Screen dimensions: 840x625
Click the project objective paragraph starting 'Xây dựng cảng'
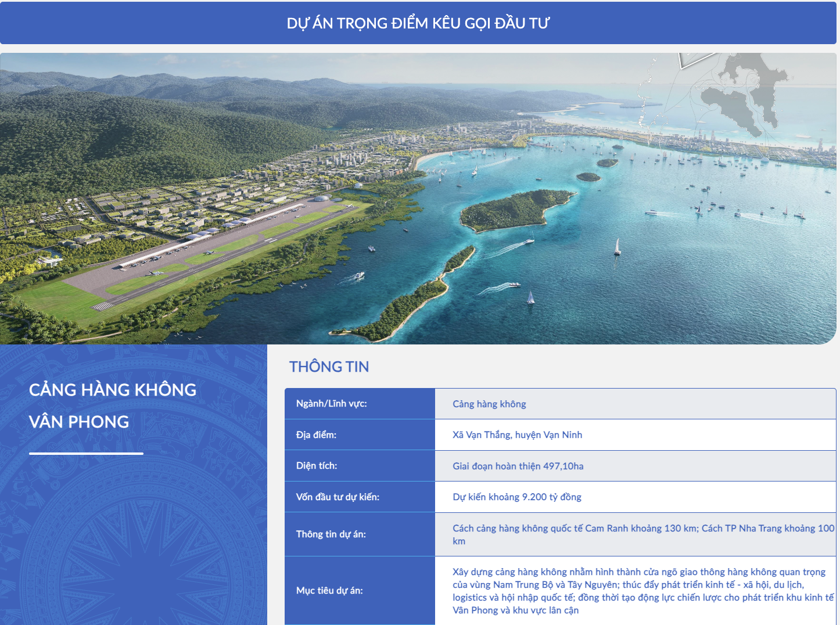643,591
